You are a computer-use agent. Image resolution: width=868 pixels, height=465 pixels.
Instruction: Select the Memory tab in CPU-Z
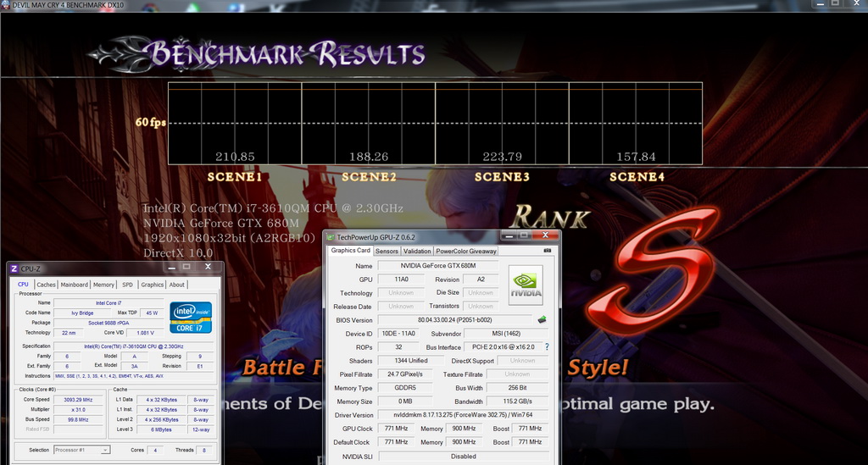coord(103,285)
